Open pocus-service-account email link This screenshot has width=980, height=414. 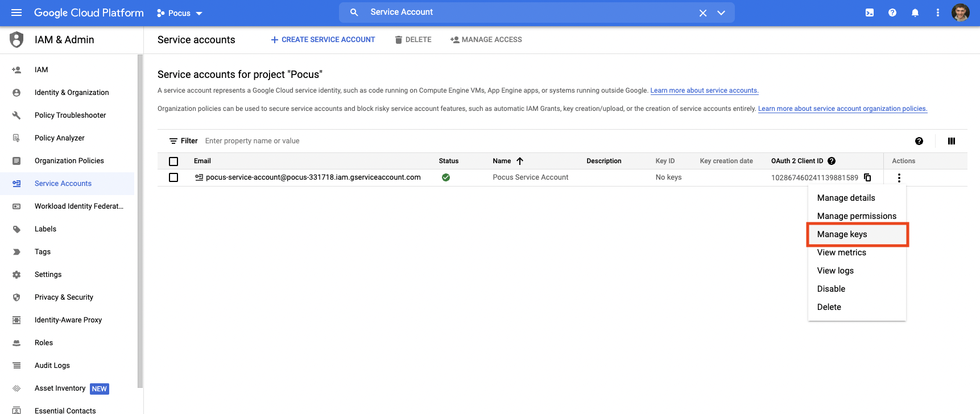point(313,177)
